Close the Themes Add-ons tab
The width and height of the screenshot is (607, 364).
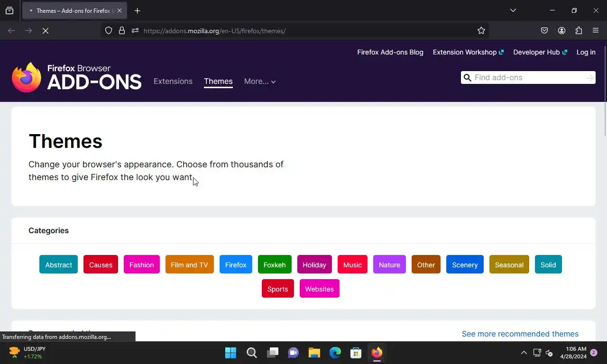[120, 10]
